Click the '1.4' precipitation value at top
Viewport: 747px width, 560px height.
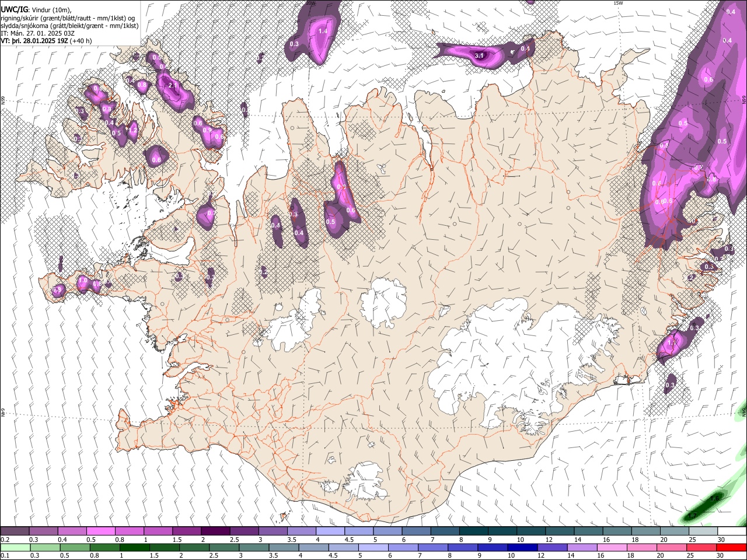pyautogui.click(x=322, y=32)
